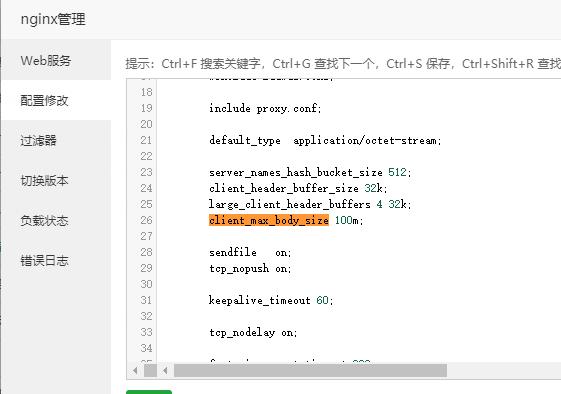Click the green button below the editor
Screen dimensions: 561x394
pyautogui.click(x=149, y=392)
